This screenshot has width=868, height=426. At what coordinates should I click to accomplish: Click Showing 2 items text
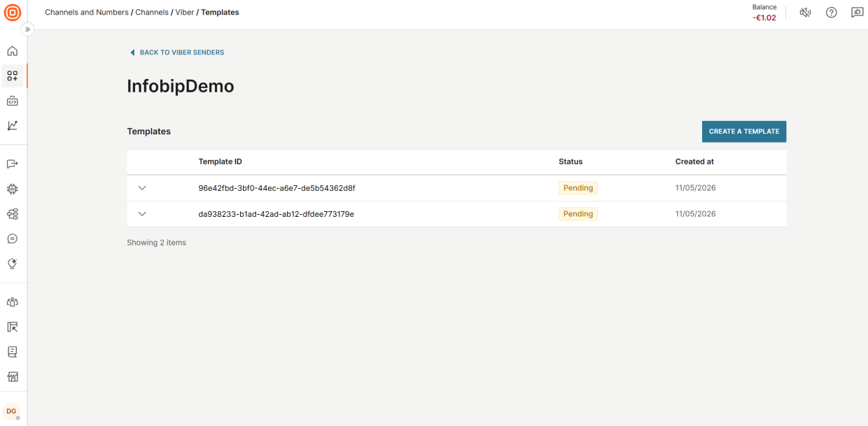(x=156, y=243)
